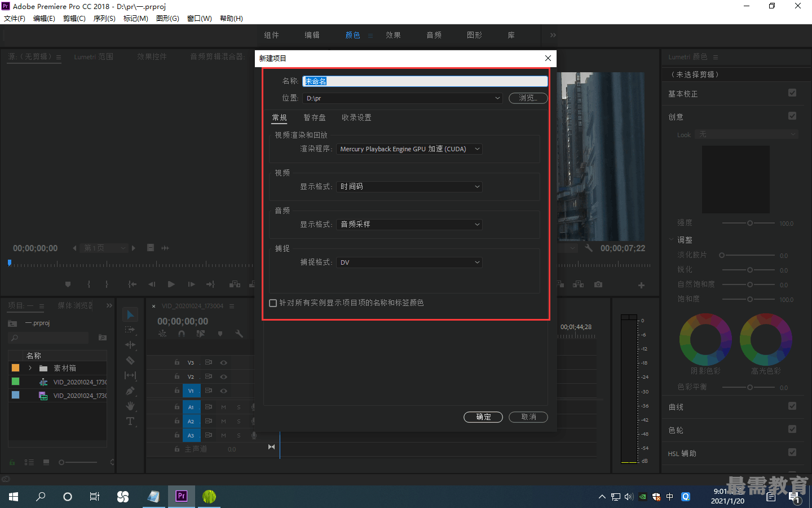Mute track A1 with M button
This screenshot has width=812, height=508.
click(x=223, y=407)
